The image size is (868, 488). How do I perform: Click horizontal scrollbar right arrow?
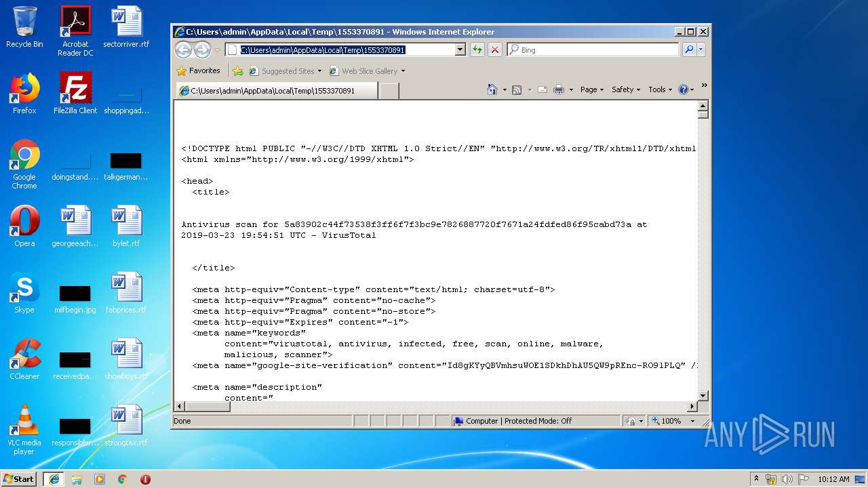coord(692,406)
